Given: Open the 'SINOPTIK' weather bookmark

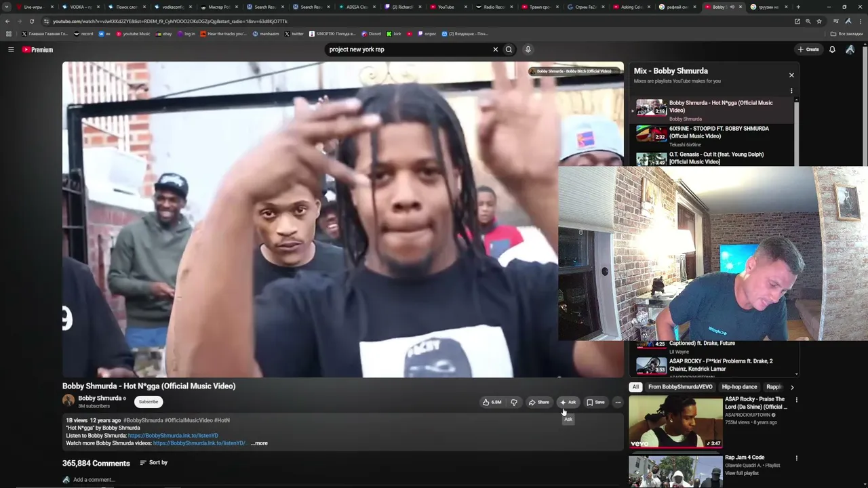Looking at the screenshot, I should (x=332, y=34).
